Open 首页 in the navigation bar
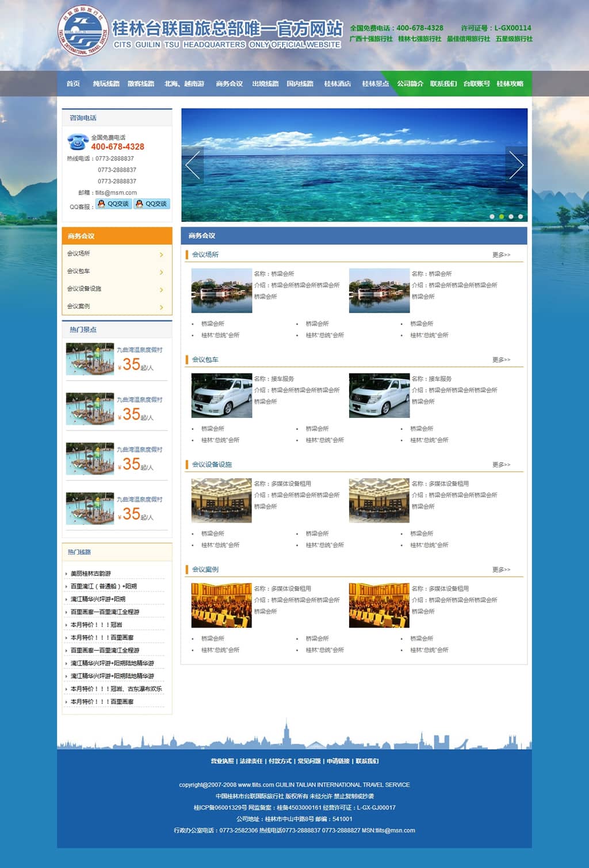The width and height of the screenshot is (589, 868). pyautogui.click(x=73, y=84)
